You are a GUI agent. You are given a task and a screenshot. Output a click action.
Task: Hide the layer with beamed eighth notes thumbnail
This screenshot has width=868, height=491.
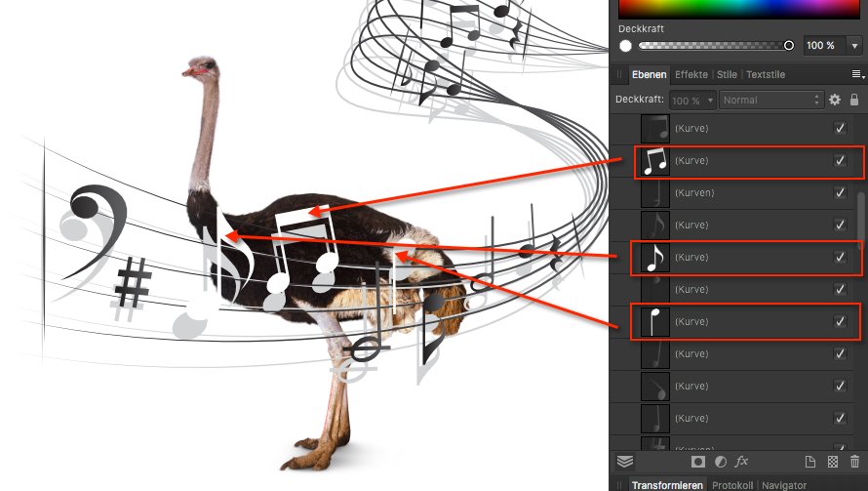pos(841,161)
